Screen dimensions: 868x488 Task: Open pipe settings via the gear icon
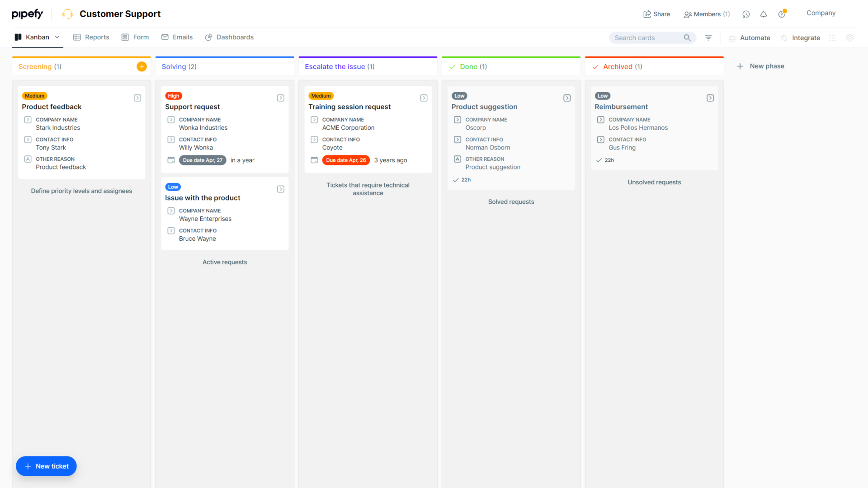850,38
